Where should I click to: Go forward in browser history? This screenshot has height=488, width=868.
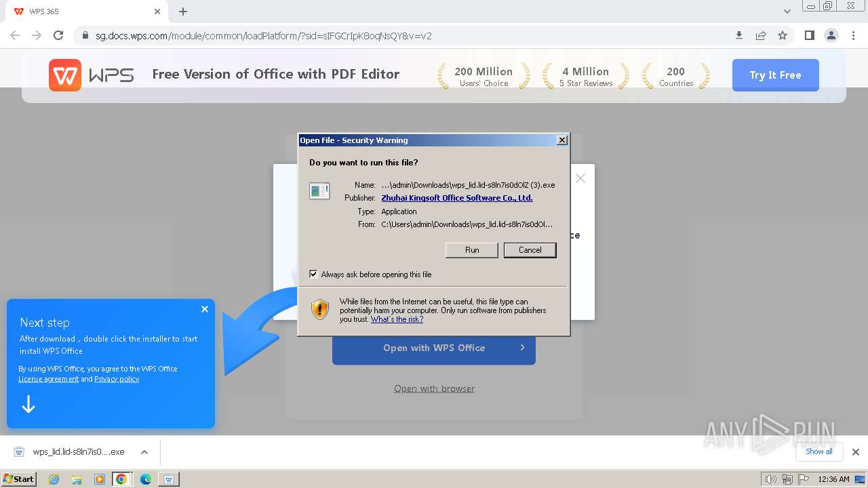coord(37,35)
